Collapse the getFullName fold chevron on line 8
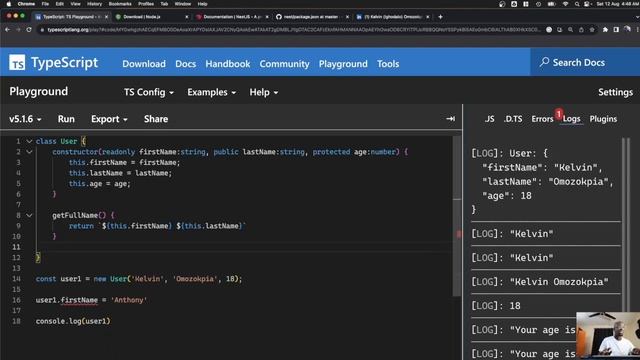640x360 pixels. click(29, 215)
